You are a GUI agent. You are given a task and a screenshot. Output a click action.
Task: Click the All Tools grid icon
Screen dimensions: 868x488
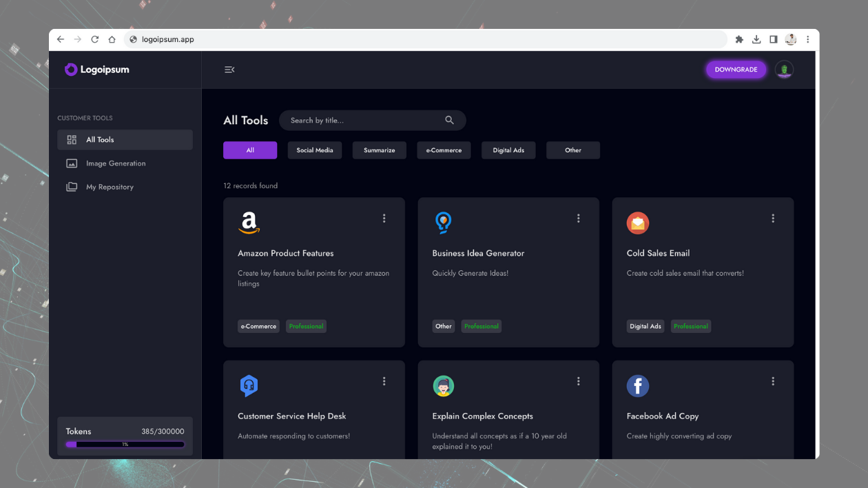[x=72, y=140]
